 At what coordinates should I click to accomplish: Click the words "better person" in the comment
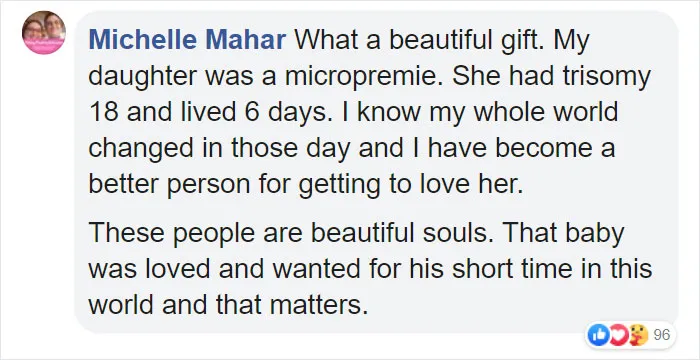(169, 184)
